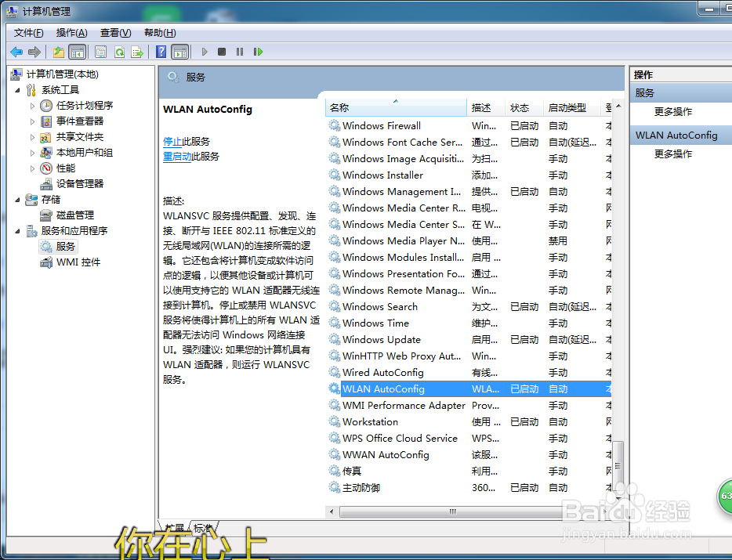The height and width of the screenshot is (560, 732).
Task: Sort by the 启动类型 column header
Action: pyautogui.click(x=572, y=108)
